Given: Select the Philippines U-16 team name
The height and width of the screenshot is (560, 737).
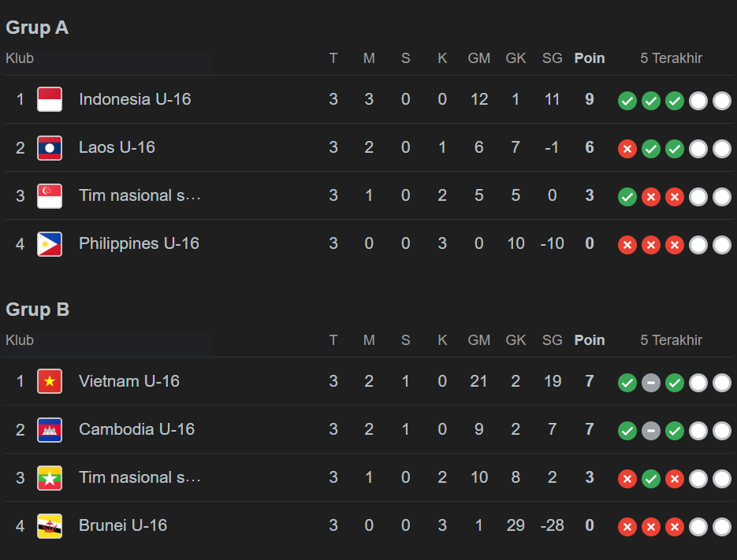Looking at the screenshot, I should (x=139, y=243).
